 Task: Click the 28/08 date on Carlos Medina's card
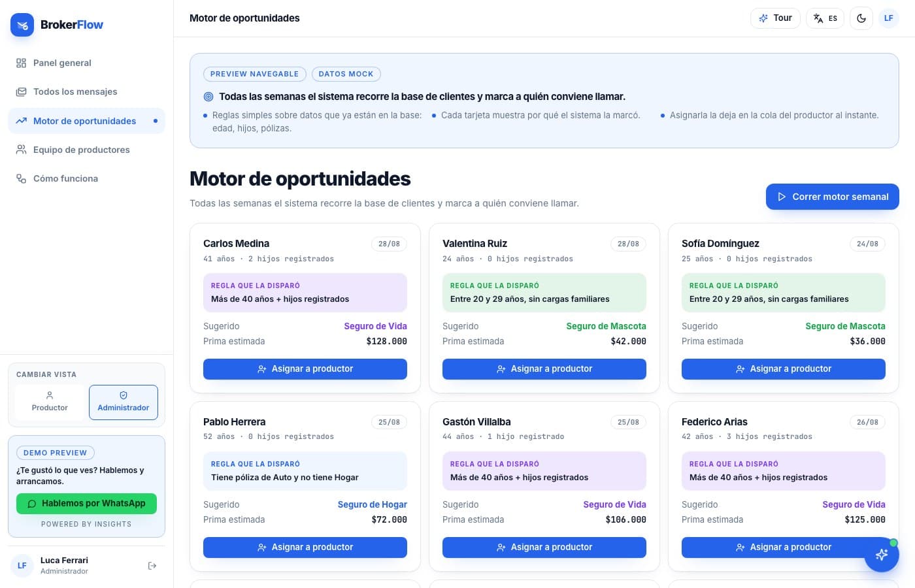tap(389, 244)
